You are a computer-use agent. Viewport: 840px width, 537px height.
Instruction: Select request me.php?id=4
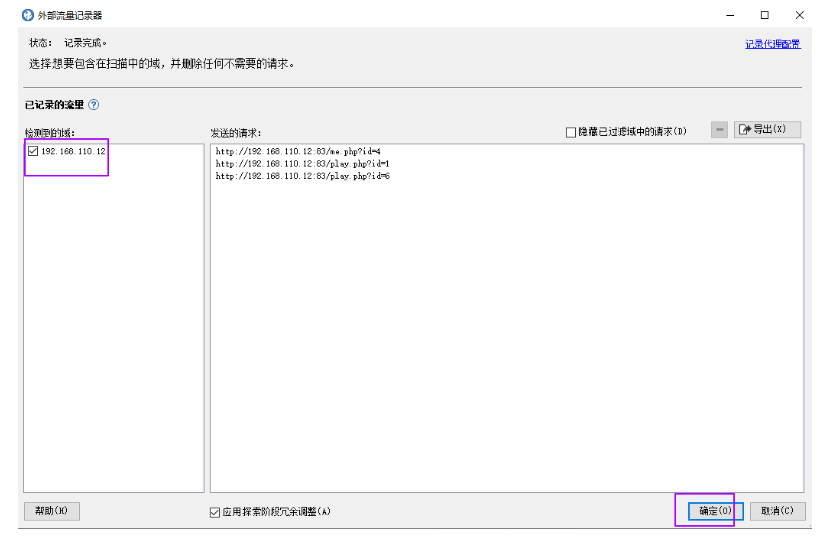[x=298, y=152]
